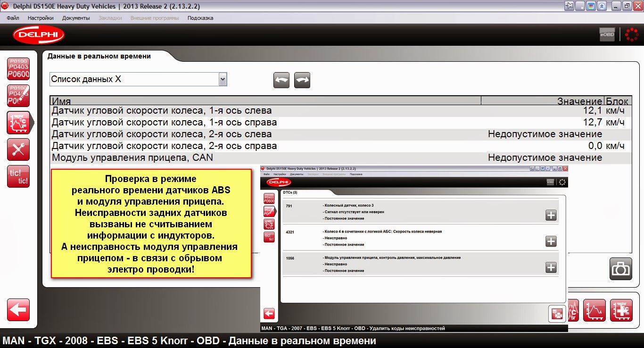644x348 pixels.
Task: Select the DTCs (3) tab in inset window
Action: (290, 192)
